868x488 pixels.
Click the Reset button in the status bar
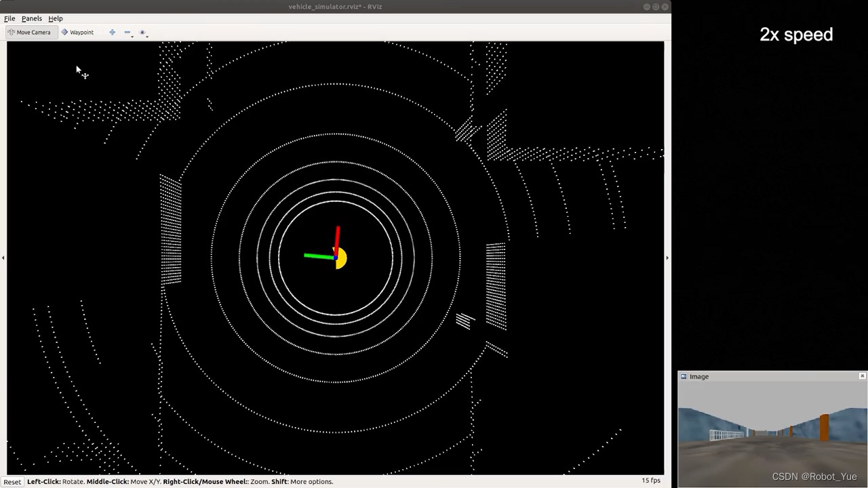pyautogui.click(x=12, y=481)
